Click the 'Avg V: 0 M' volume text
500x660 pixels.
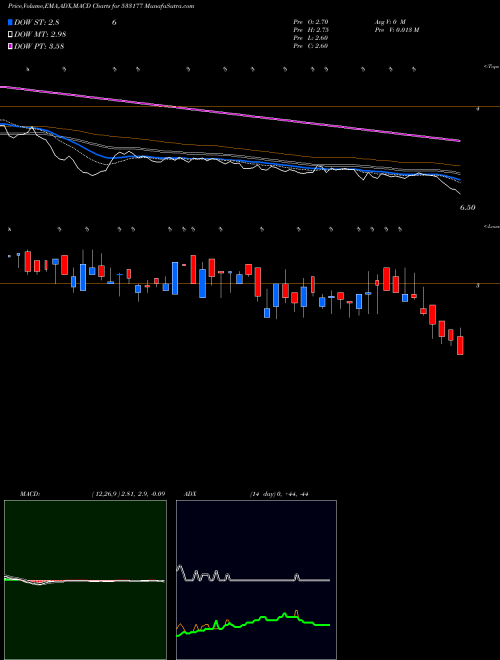[389, 21]
